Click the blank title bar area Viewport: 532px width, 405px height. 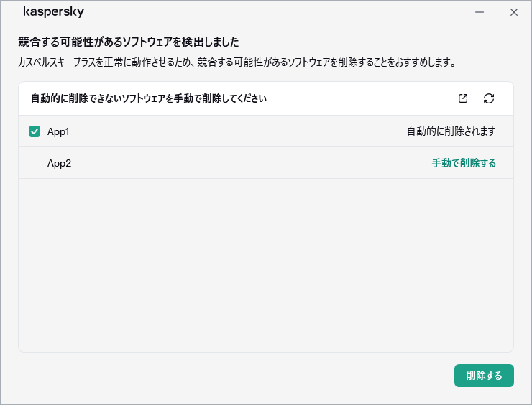(273, 12)
